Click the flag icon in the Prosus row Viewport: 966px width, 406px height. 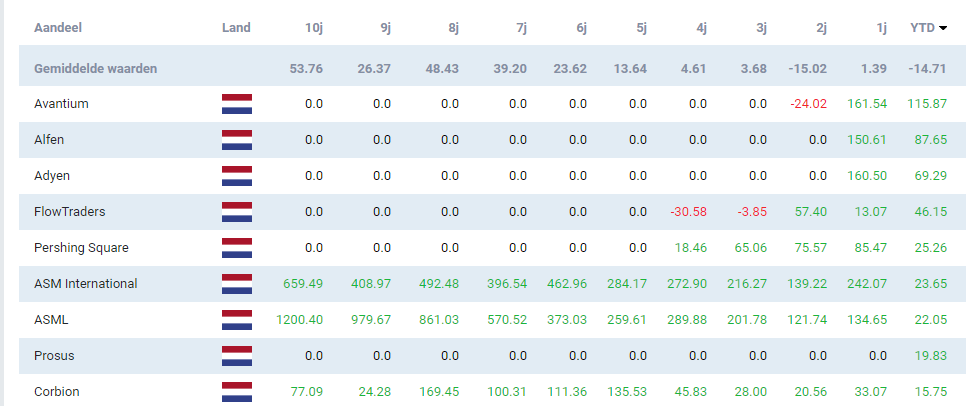pos(237,356)
